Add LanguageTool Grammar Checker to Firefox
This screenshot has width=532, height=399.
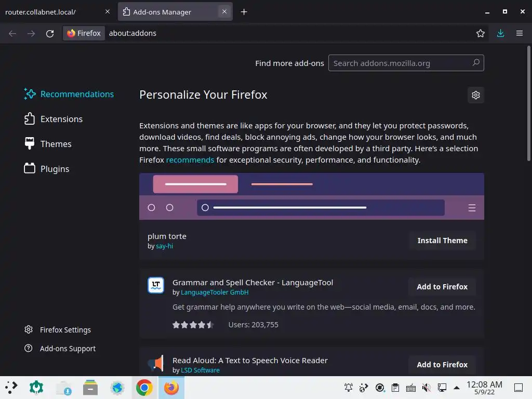click(442, 287)
